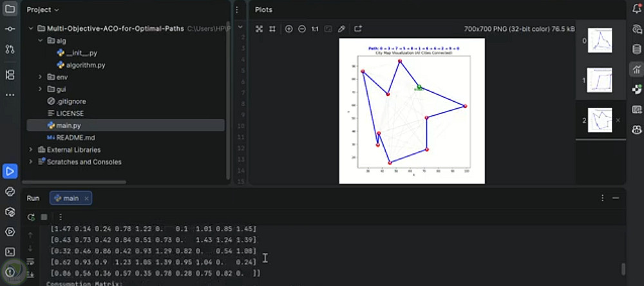Expand the gui folder
The image size is (644, 286).
(40, 89)
